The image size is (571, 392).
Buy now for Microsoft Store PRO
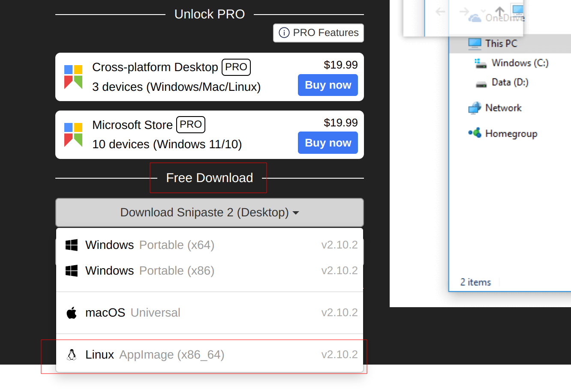(x=328, y=143)
